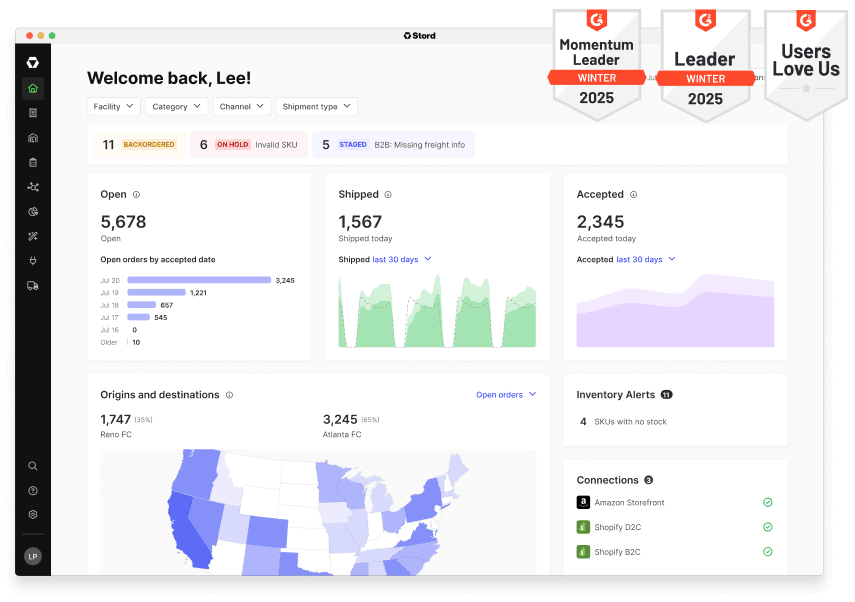Select the On Hold Invalid SKU chip

pos(247,145)
